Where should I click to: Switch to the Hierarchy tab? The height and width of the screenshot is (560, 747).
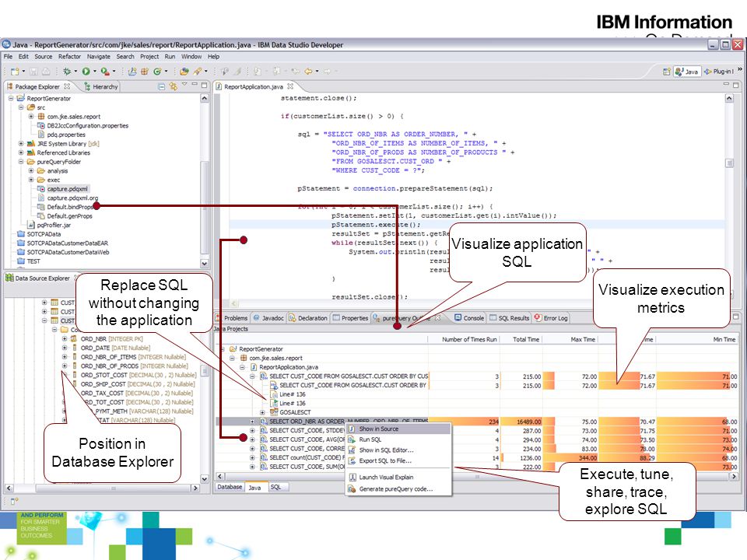100,86
